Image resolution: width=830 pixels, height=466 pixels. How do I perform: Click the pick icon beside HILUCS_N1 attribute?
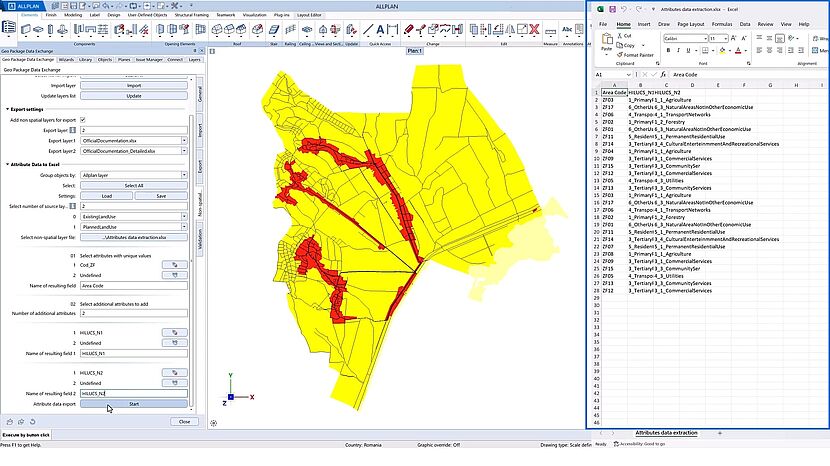175,331
